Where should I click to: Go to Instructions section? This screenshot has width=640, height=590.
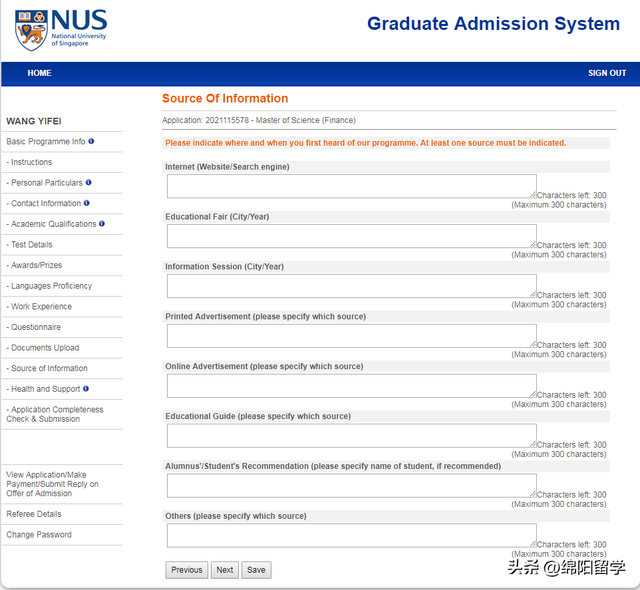tap(29, 162)
